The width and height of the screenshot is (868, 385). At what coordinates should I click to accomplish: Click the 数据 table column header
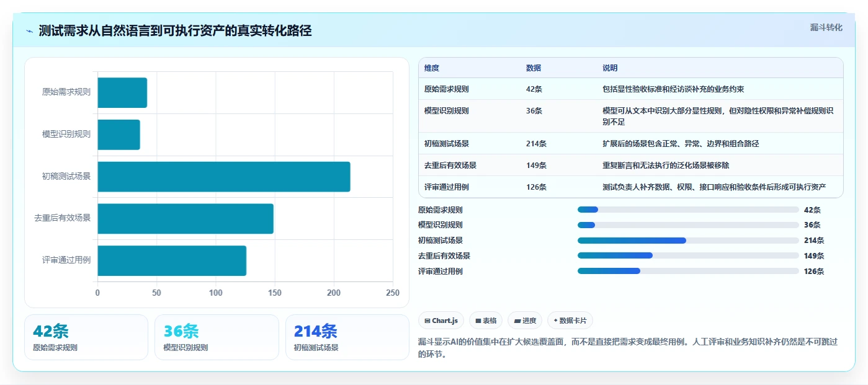(x=534, y=68)
